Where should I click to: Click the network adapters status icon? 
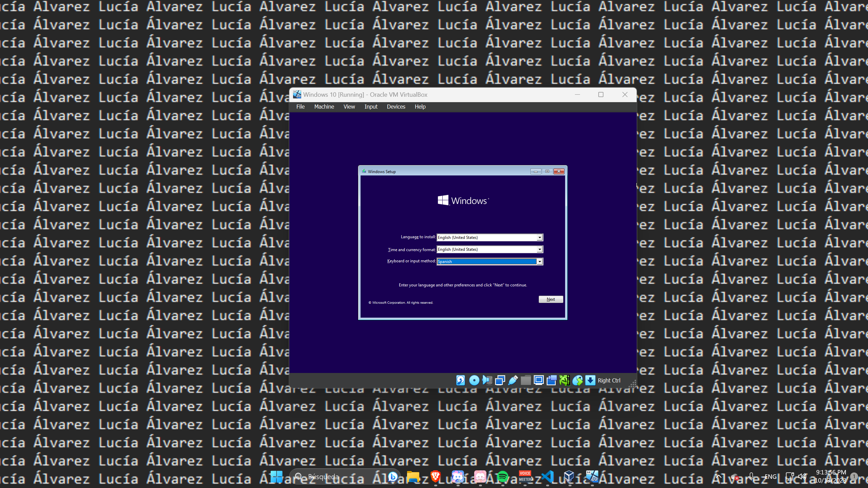pos(500,380)
